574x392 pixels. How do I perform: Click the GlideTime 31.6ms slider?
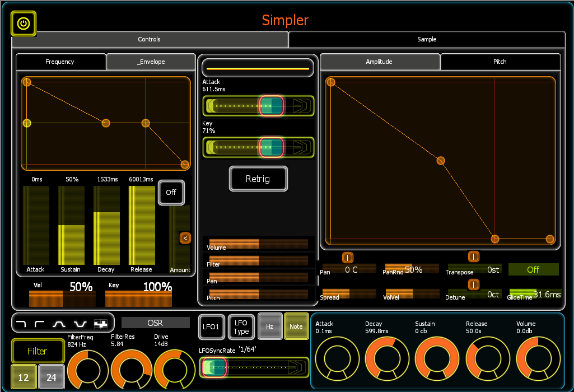coord(535,293)
